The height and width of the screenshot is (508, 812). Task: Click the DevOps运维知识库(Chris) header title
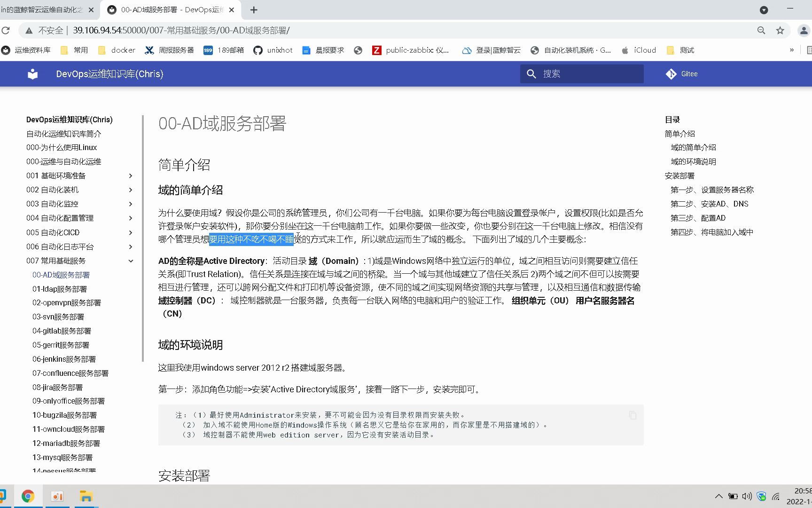coord(109,74)
